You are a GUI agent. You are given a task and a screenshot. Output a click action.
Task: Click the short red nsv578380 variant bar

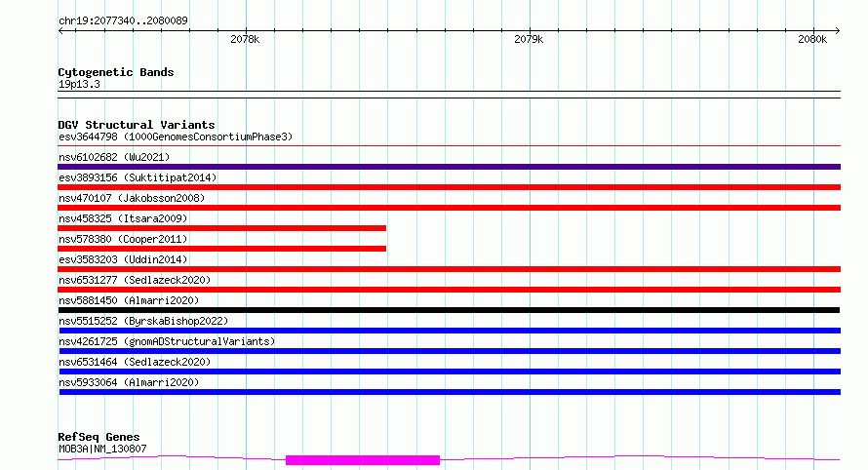pos(222,249)
